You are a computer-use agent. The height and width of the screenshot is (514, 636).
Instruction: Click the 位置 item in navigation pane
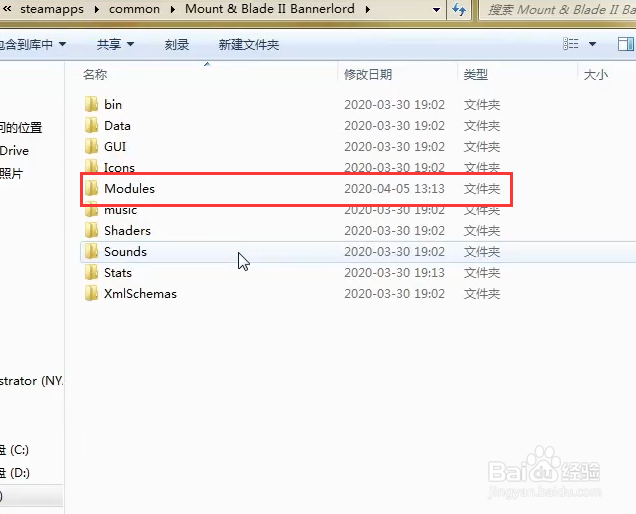[21, 128]
